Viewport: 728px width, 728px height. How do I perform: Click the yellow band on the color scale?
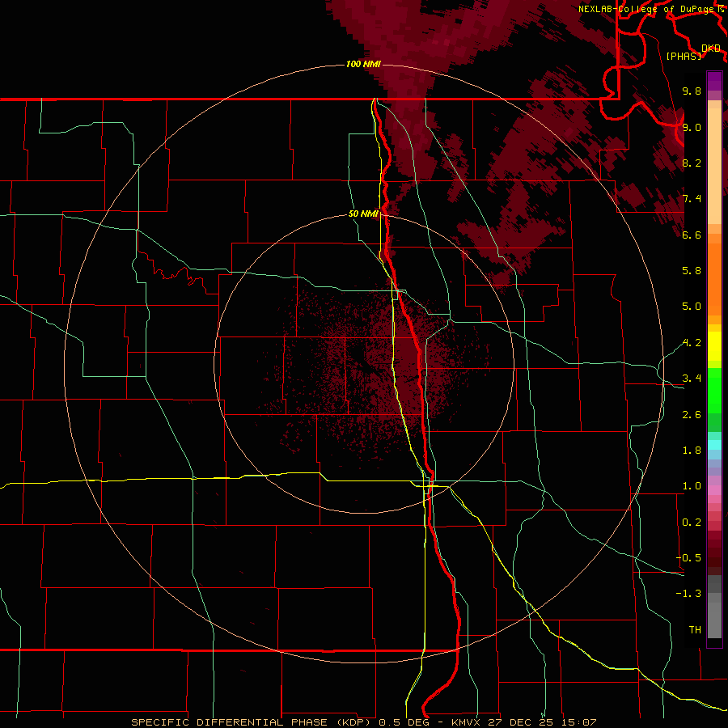pyautogui.click(x=714, y=346)
